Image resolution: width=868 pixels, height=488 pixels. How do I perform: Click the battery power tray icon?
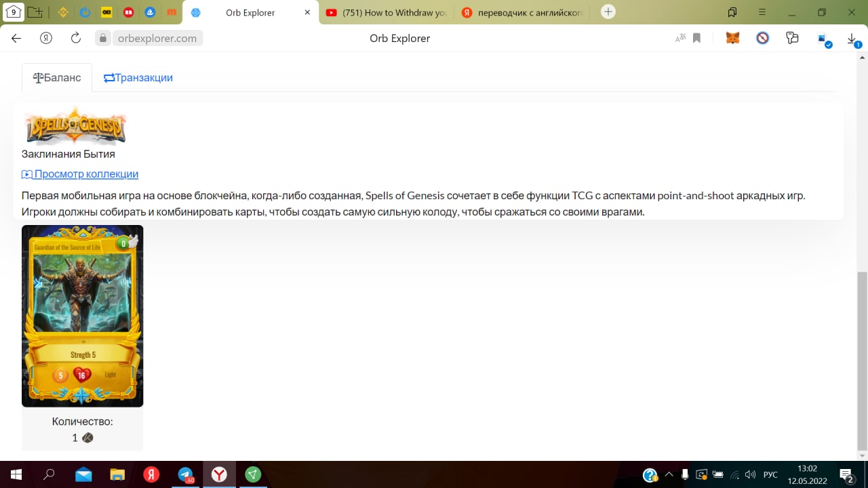(718, 474)
